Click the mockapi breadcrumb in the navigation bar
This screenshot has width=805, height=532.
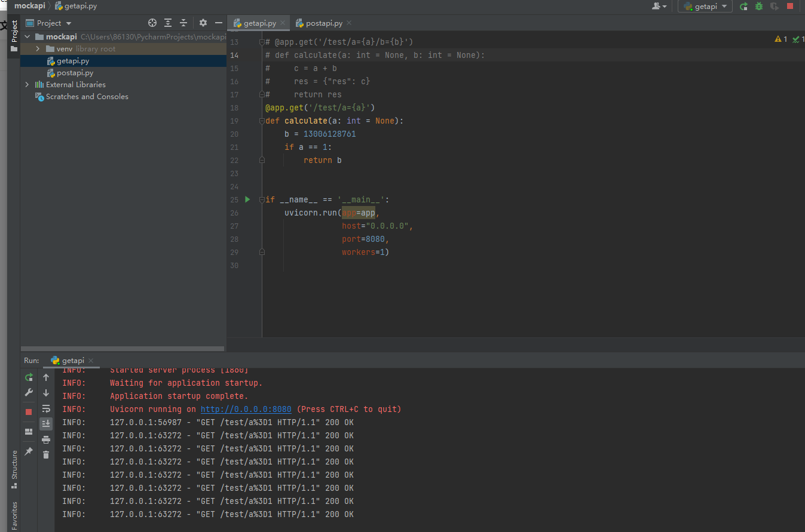click(30, 6)
